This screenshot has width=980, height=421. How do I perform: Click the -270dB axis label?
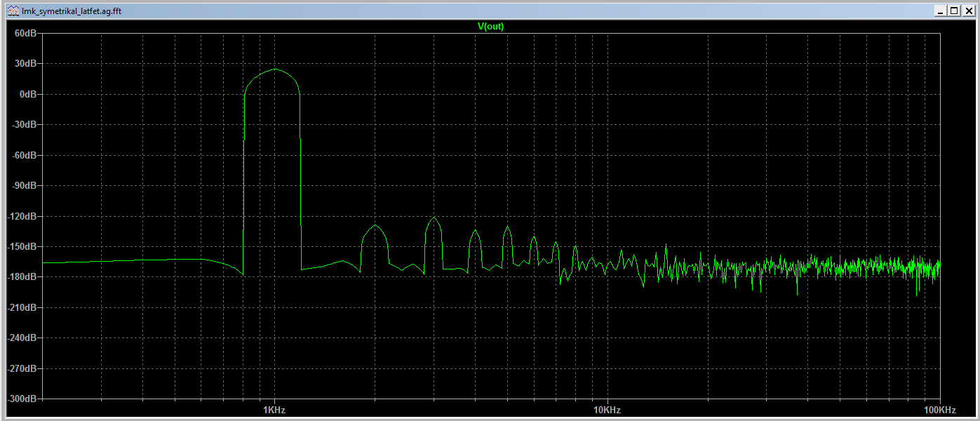click(x=22, y=368)
